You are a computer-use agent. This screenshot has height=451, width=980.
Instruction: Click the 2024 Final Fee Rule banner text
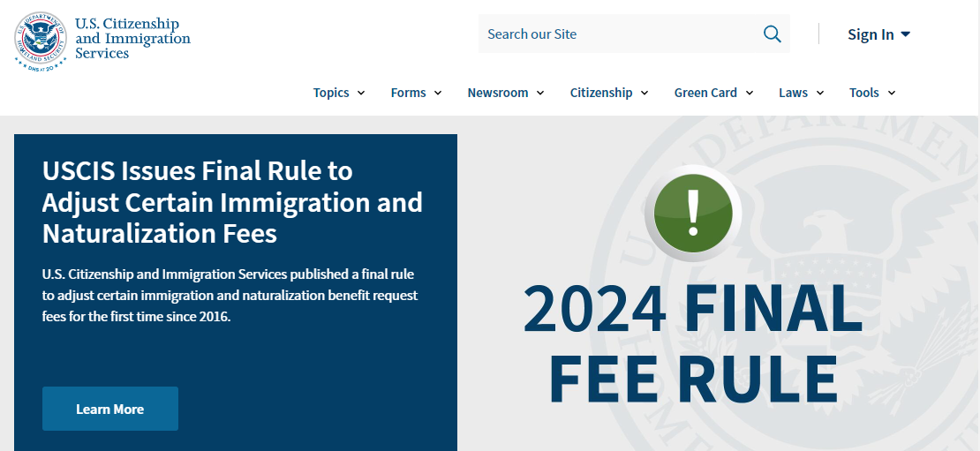click(692, 343)
